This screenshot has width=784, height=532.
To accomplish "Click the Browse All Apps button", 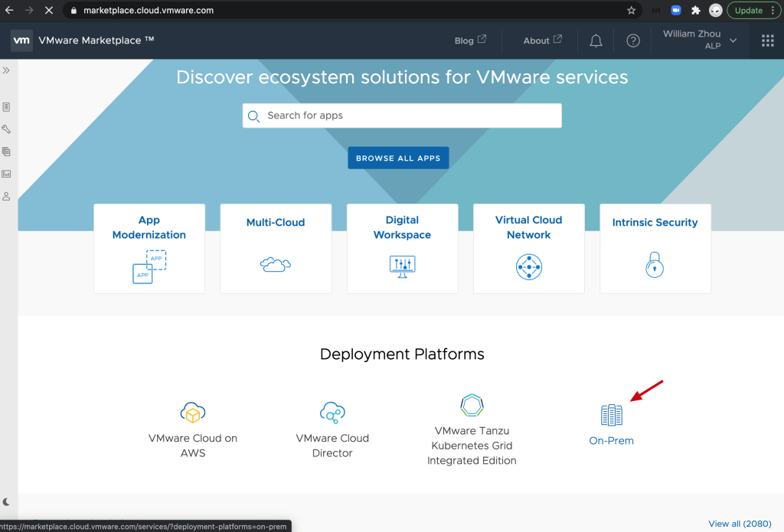I will pos(398,158).
